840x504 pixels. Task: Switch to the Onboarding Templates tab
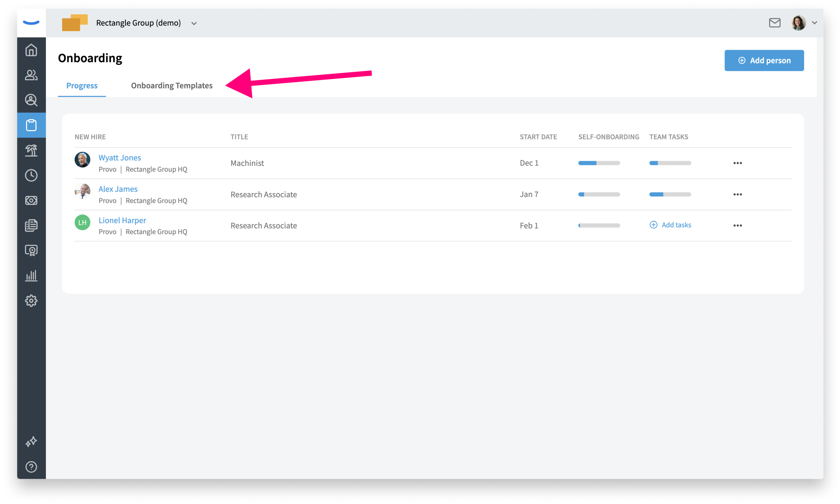[x=172, y=86]
